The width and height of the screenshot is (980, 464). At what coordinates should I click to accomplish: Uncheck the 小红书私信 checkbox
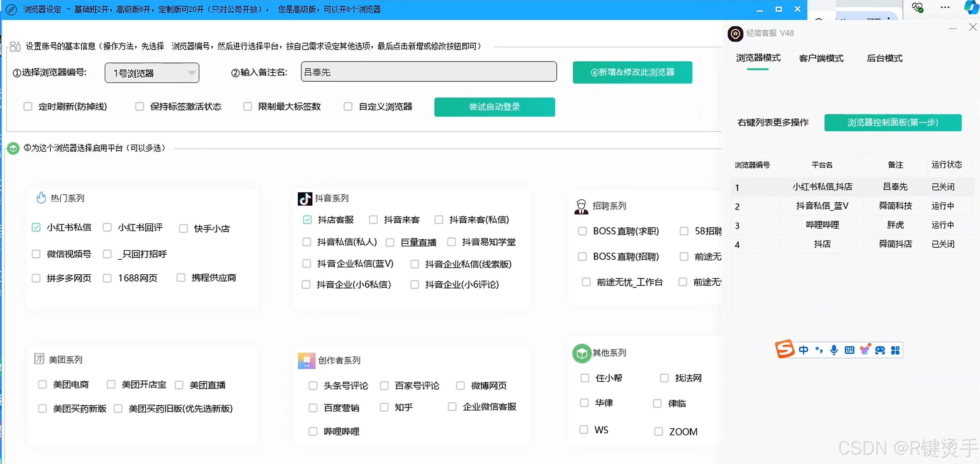pos(36,227)
